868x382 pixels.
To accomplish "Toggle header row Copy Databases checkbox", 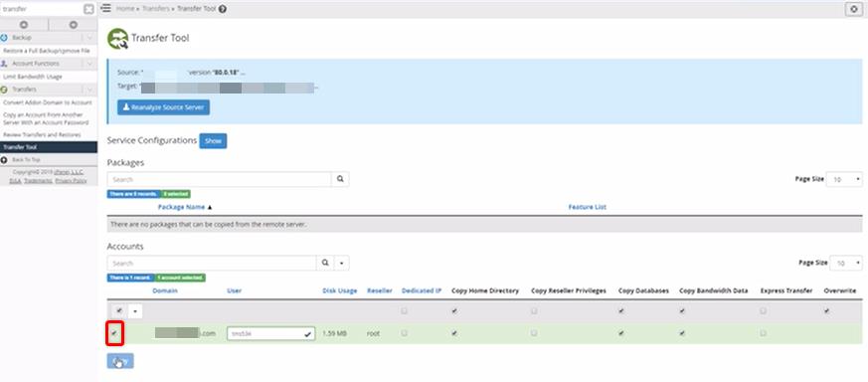I will coord(621,311).
